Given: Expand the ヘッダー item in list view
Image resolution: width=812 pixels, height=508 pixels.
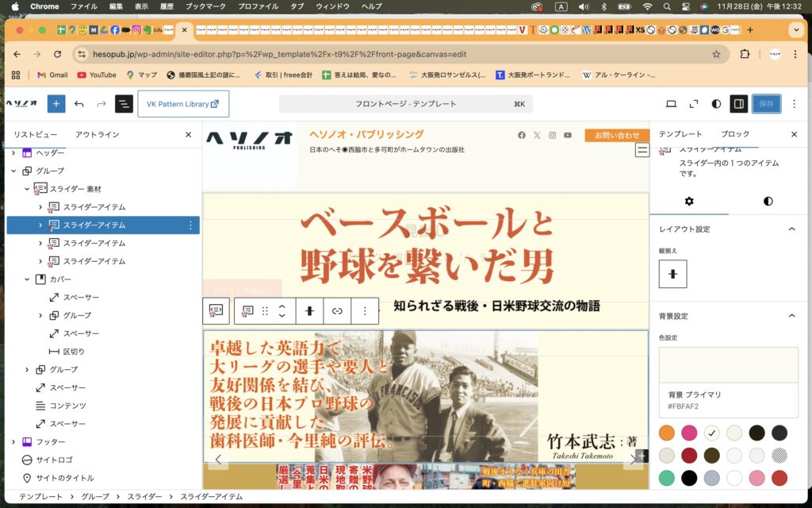Looking at the screenshot, I should click(13, 152).
